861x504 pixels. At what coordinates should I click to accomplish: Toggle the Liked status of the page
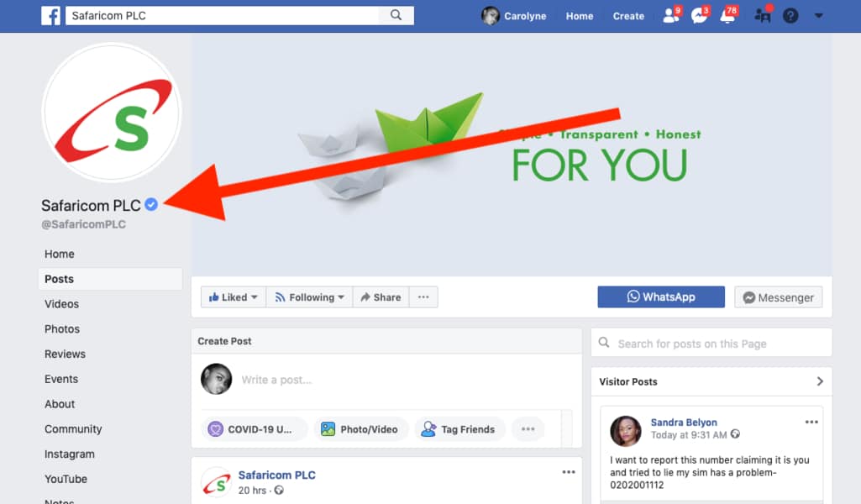(x=233, y=297)
